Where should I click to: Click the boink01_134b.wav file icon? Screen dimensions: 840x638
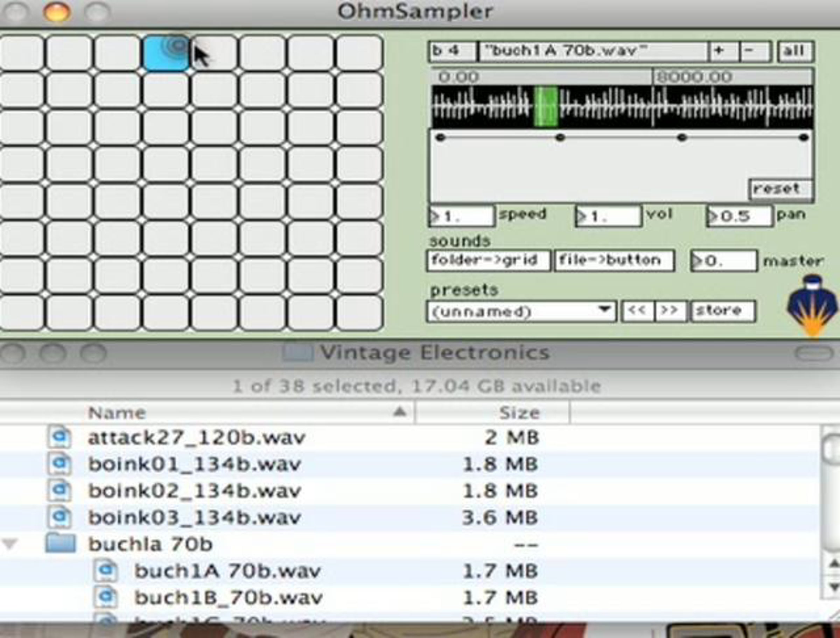click(59, 464)
